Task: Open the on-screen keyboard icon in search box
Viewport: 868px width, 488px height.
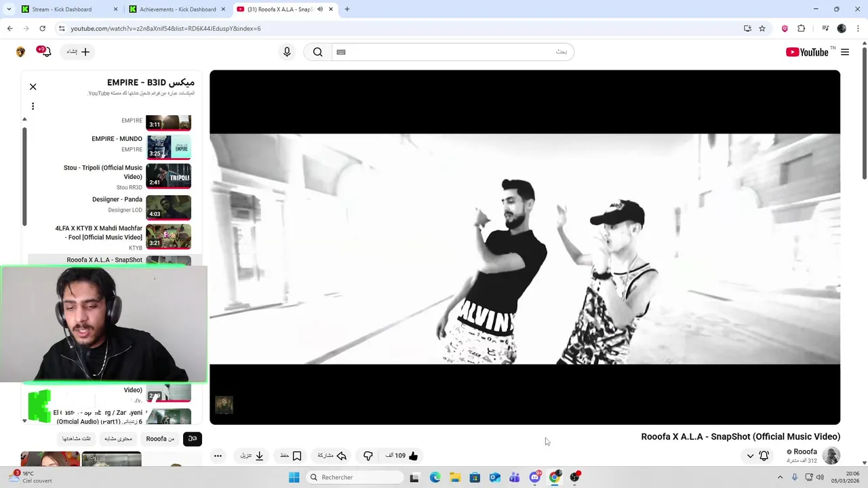Action: [341, 52]
